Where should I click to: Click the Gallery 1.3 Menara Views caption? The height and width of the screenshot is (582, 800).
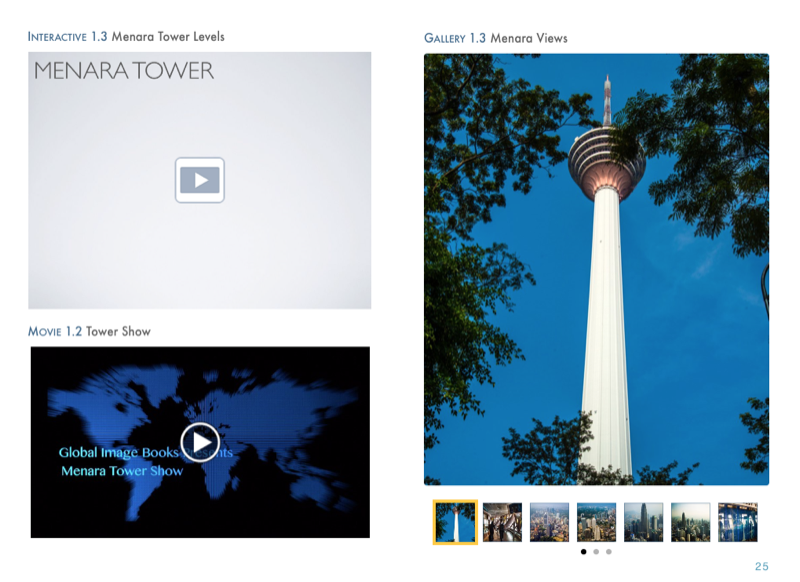click(496, 38)
